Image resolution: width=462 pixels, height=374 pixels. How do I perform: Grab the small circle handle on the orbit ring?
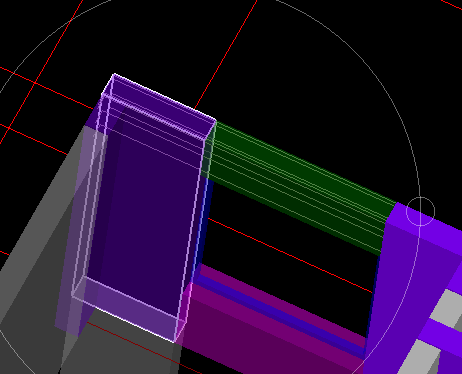click(x=420, y=211)
